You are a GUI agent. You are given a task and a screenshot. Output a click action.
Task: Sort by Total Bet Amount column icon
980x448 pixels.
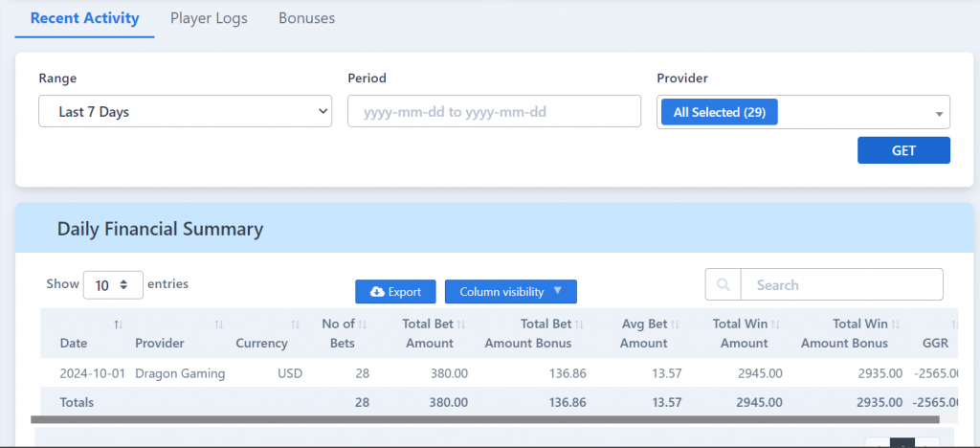461,325
